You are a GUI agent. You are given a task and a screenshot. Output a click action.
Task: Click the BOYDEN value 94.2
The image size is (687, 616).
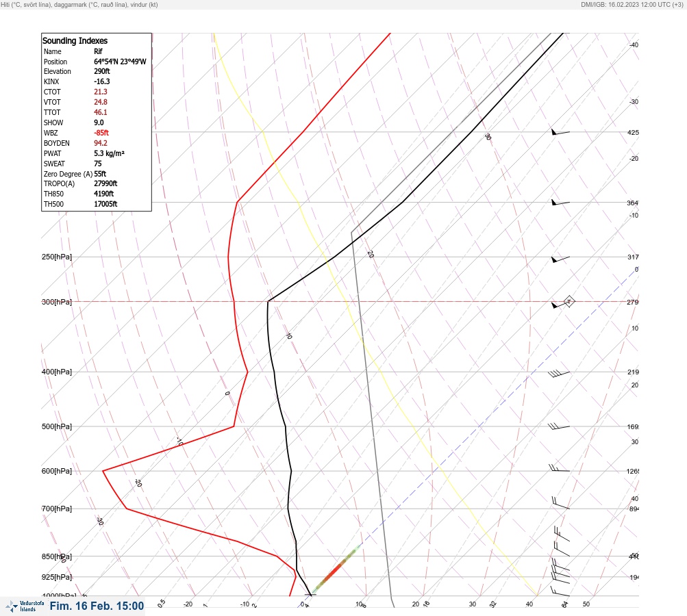100,143
